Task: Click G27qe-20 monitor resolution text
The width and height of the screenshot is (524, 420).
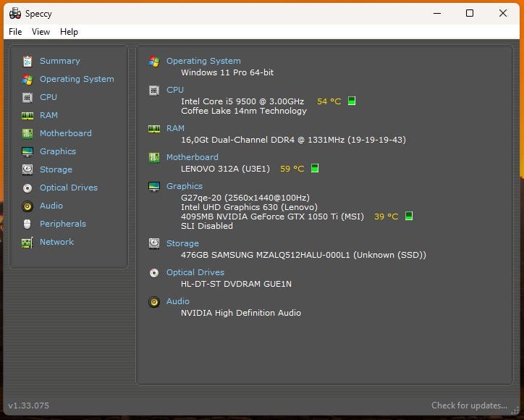Action: 245,197
